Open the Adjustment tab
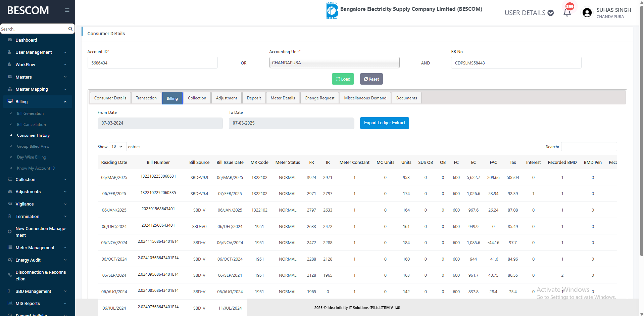This screenshot has height=316, width=644. pyautogui.click(x=227, y=98)
